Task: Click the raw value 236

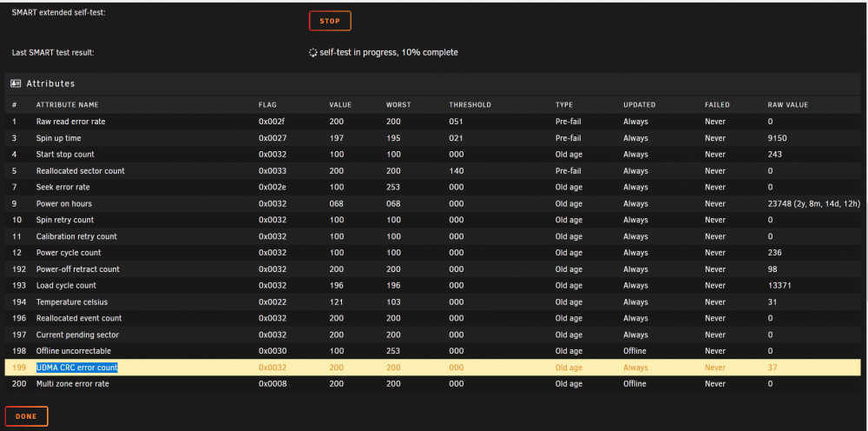Action: click(775, 253)
